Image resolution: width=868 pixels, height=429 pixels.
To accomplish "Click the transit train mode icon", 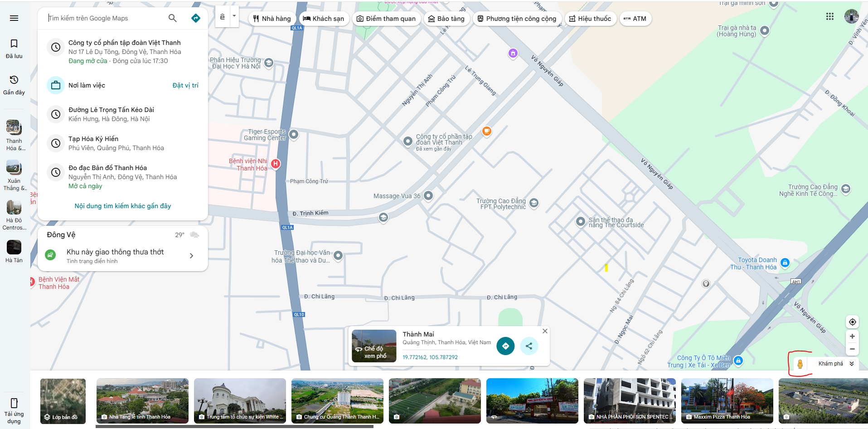I will [x=222, y=17].
